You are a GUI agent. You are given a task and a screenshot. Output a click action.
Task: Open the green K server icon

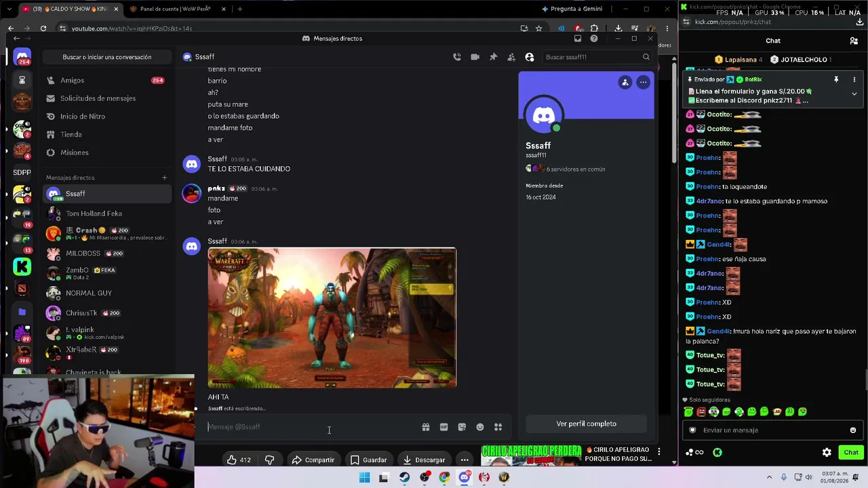click(22, 266)
